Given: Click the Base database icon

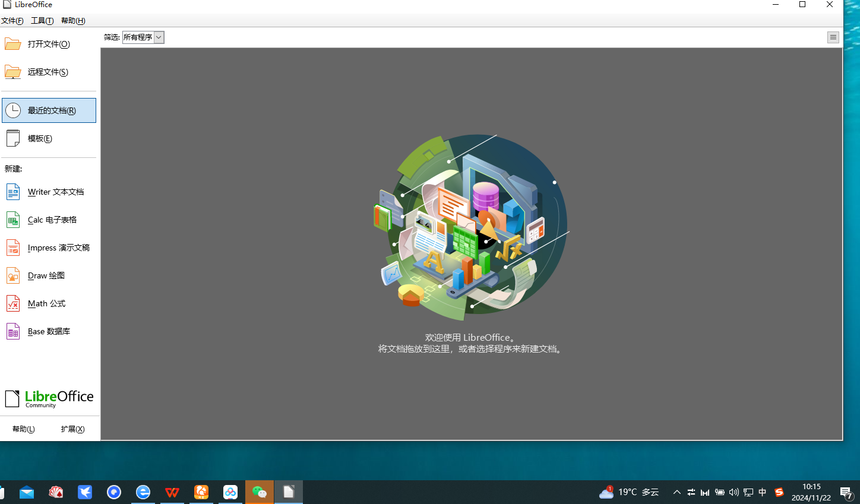Looking at the screenshot, I should pyautogui.click(x=13, y=331).
